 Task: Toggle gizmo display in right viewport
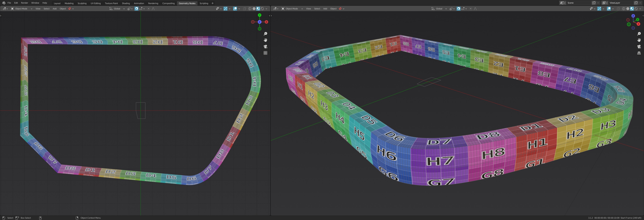pyautogui.click(x=599, y=9)
